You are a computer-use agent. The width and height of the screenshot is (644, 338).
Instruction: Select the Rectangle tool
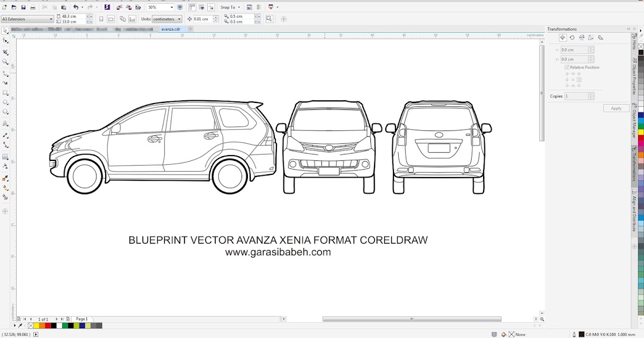(x=5, y=93)
